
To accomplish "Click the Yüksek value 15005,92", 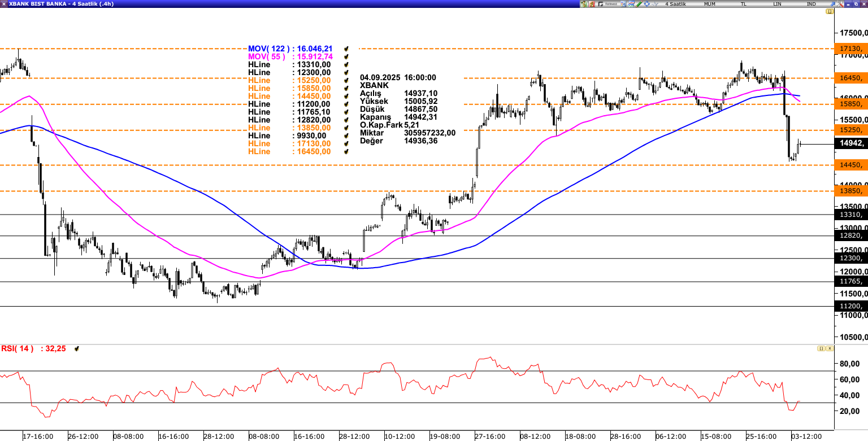I will click(x=420, y=101).
